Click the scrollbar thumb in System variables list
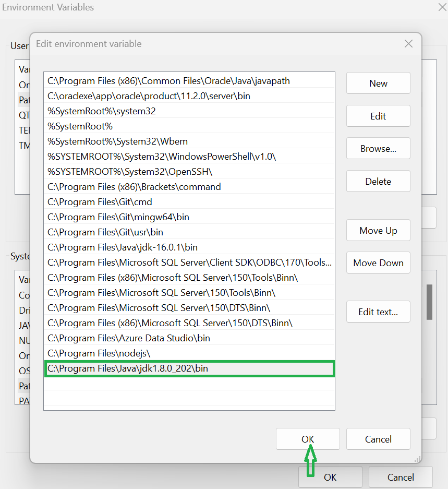This screenshot has height=489, width=448. click(x=429, y=302)
